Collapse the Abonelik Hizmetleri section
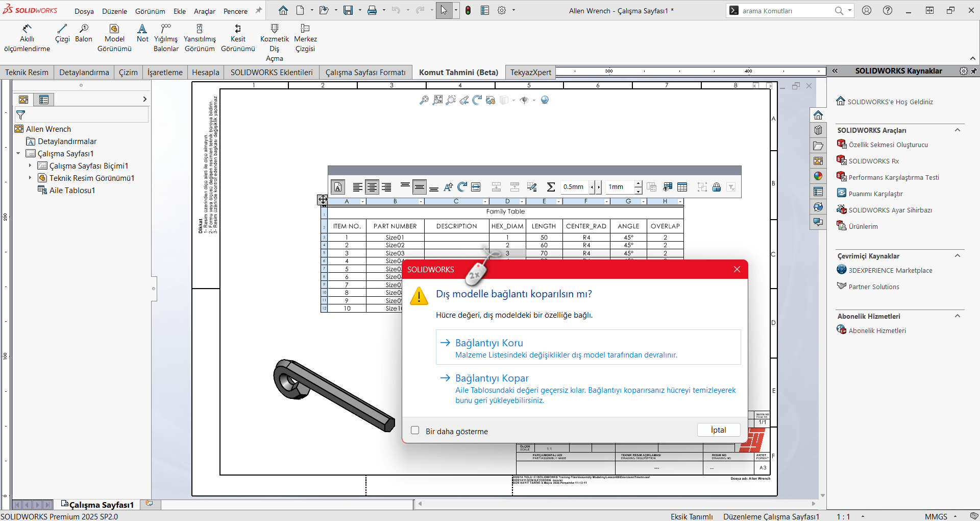 tap(958, 316)
